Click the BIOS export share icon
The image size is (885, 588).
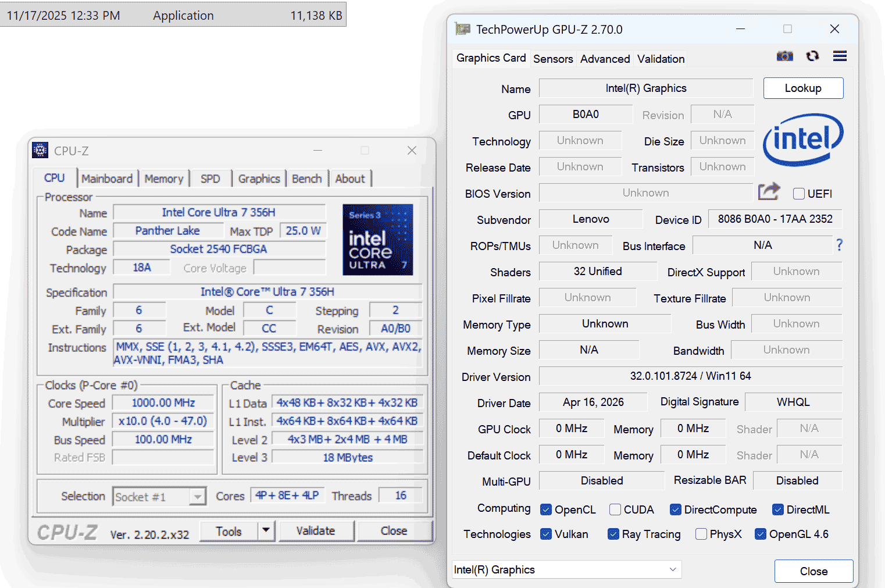pos(769,191)
